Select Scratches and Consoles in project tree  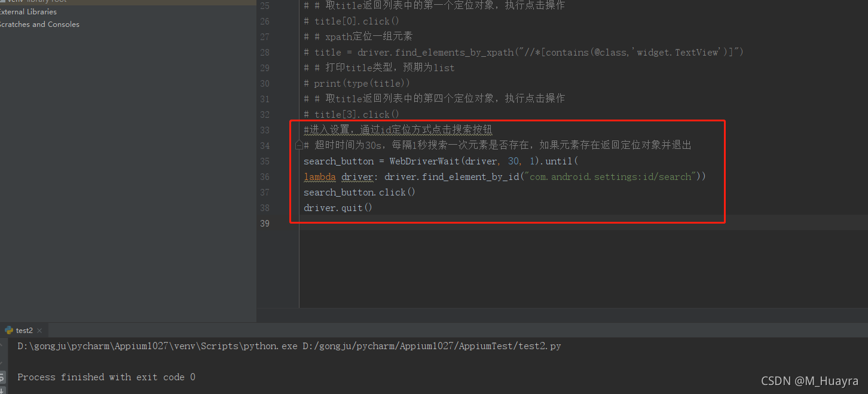[x=39, y=25]
